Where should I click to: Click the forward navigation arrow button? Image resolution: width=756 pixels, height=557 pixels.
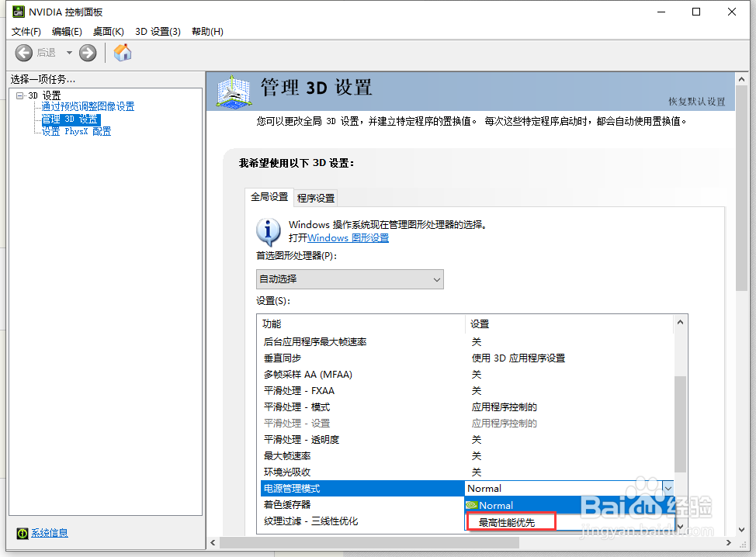87,53
